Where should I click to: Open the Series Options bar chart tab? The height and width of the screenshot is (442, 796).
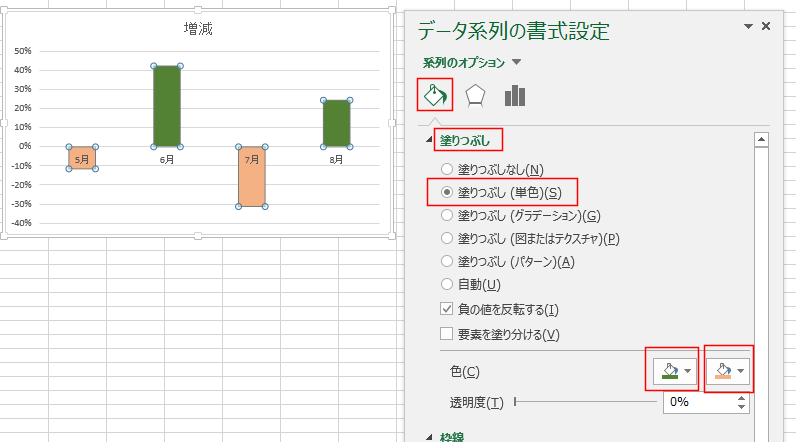[515, 95]
